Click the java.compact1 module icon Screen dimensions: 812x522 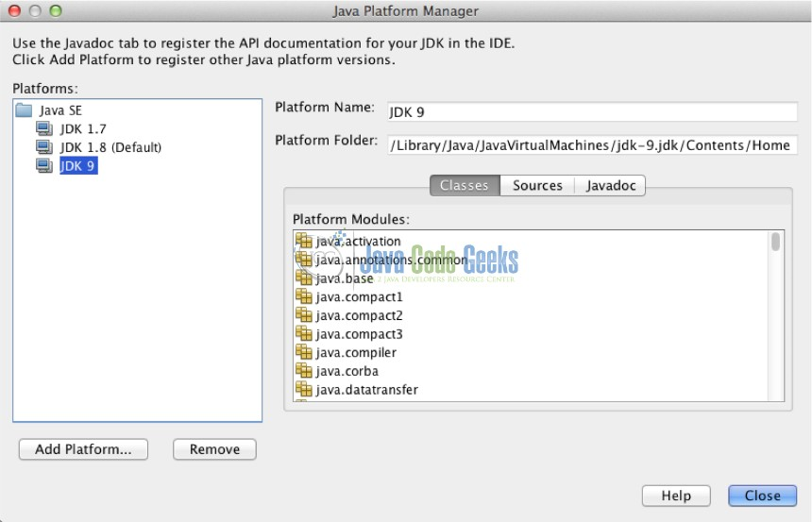pos(304,296)
